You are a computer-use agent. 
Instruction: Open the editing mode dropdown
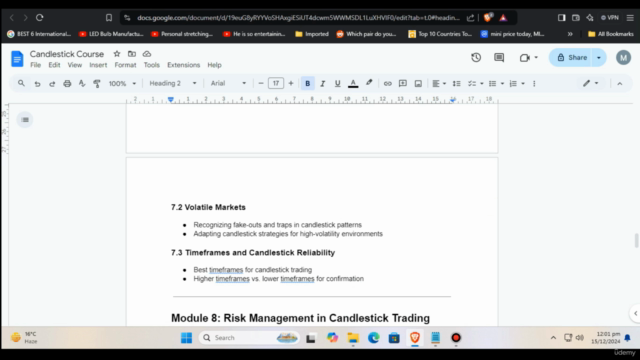click(590, 83)
